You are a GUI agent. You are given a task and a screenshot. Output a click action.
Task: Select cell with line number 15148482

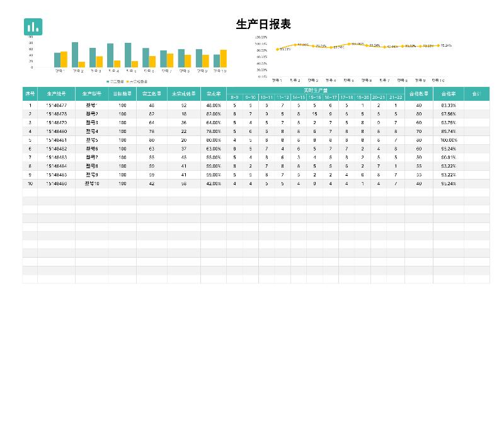tap(56, 149)
